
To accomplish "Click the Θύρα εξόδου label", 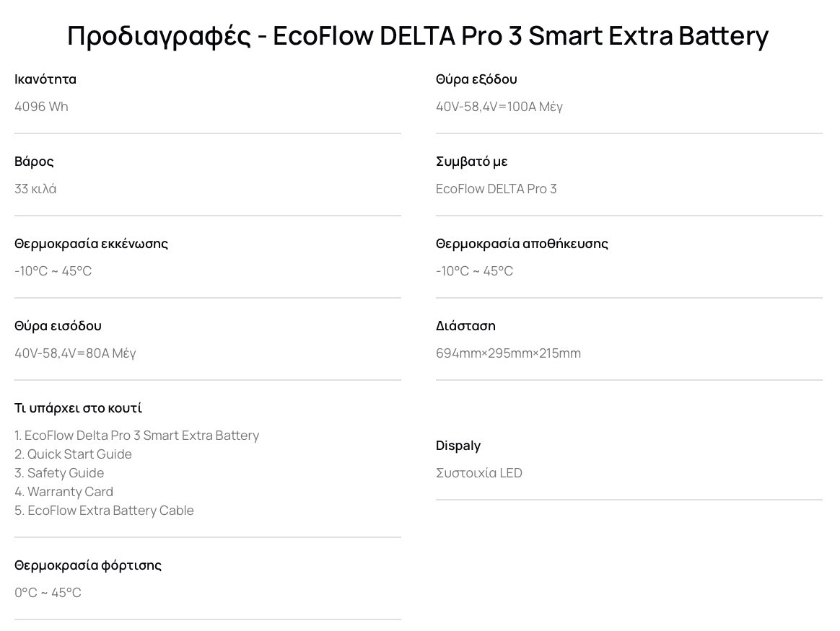I will coord(476,79).
